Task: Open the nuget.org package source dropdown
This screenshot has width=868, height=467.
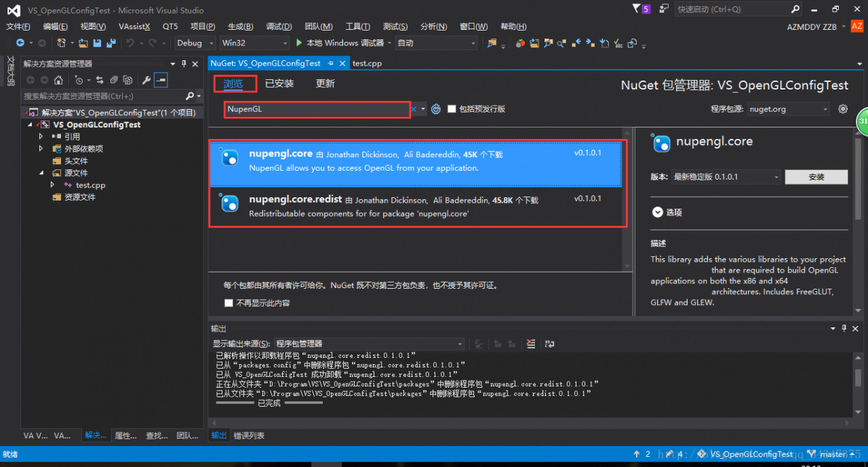Action: coord(789,109)
